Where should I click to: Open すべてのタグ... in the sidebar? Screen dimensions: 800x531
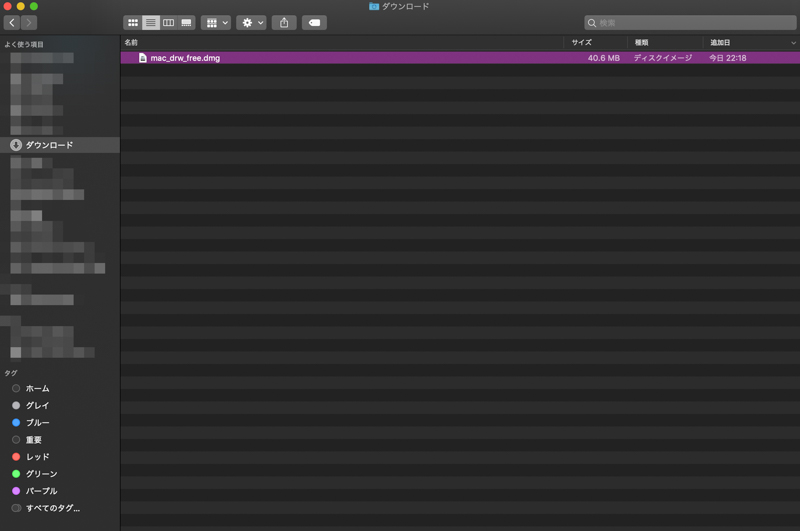point(53,508)
